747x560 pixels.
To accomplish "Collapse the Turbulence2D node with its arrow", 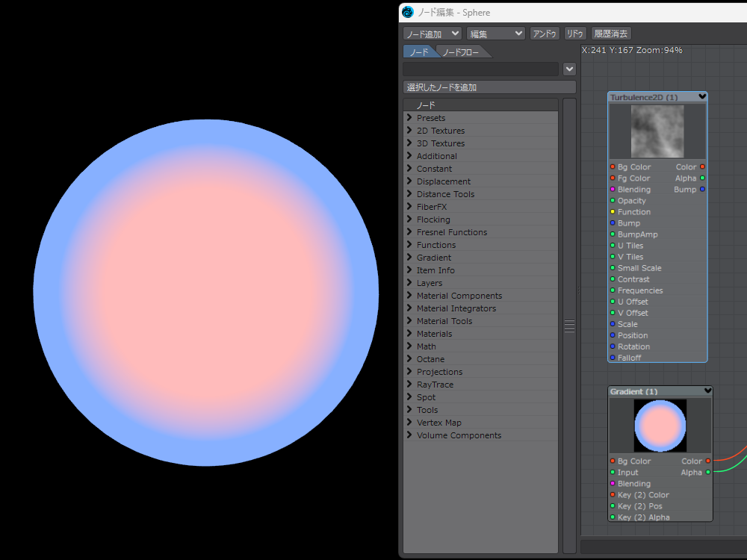I will tap(702, 97).
